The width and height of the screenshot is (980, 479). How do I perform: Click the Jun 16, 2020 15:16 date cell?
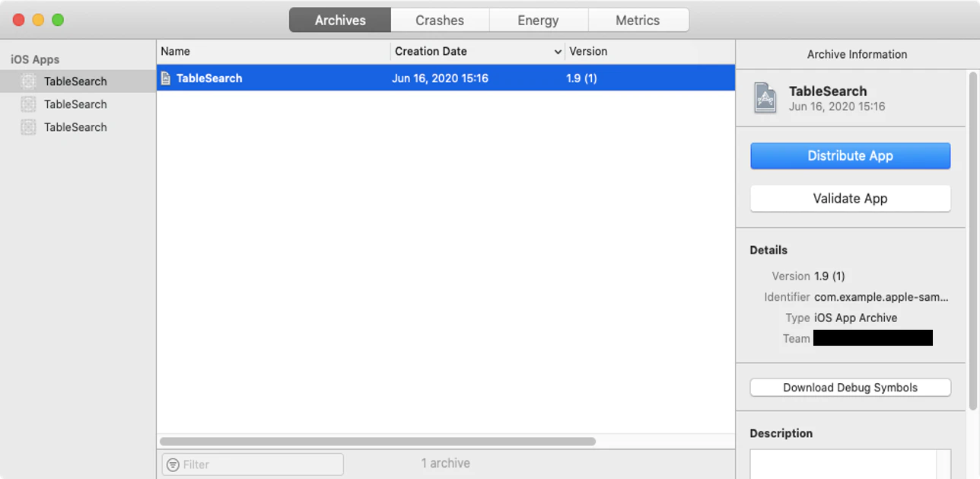440,78
